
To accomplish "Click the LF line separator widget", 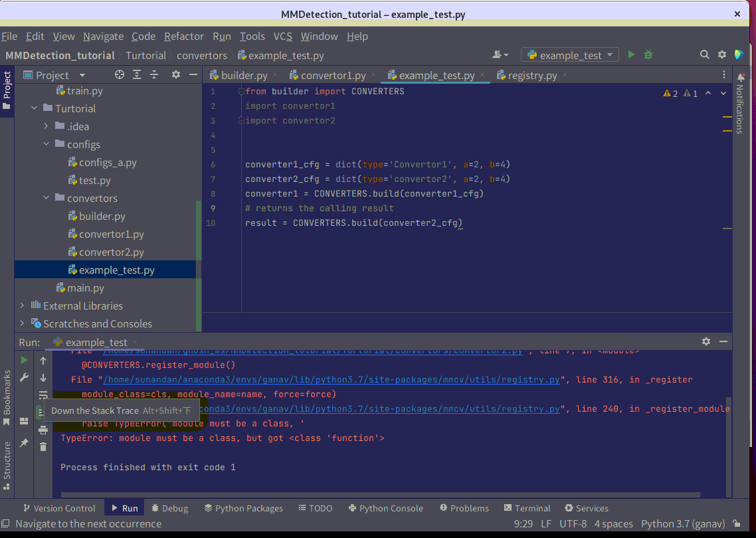I will 546,523.
